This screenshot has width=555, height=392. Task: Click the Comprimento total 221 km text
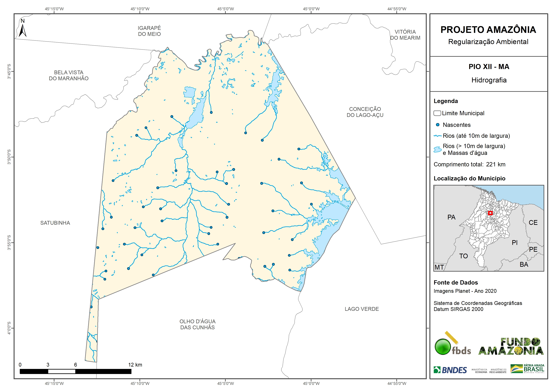[469, 164]
